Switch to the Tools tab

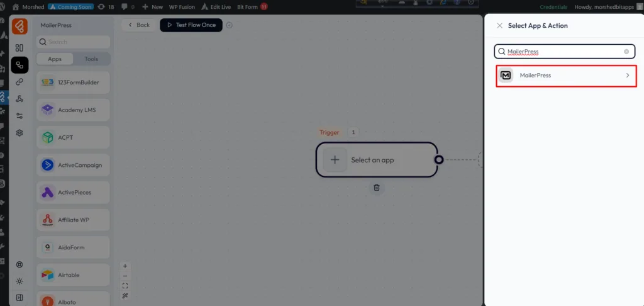pyautogui.click(x=91, y=59)
